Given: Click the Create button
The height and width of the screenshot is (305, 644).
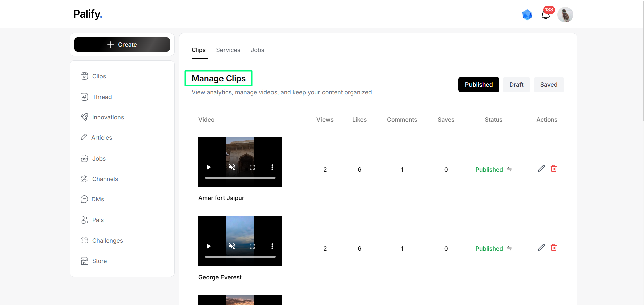Looking at the screenshot, I should click(x=122, y=44).
